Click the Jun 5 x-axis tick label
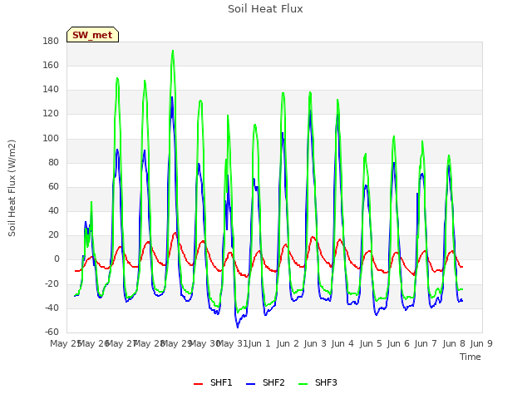This screenshot has width=532, height=399. [371, 343]
